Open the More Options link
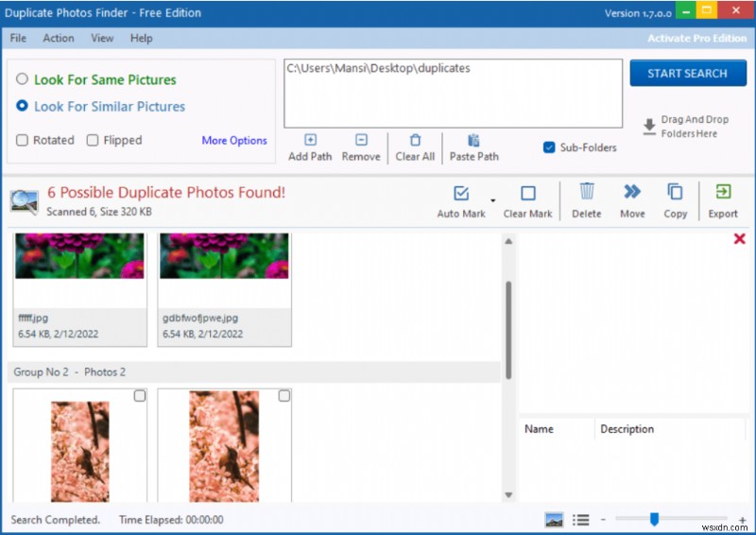Viewport: 756px width, 535px height. click(234, 141)
